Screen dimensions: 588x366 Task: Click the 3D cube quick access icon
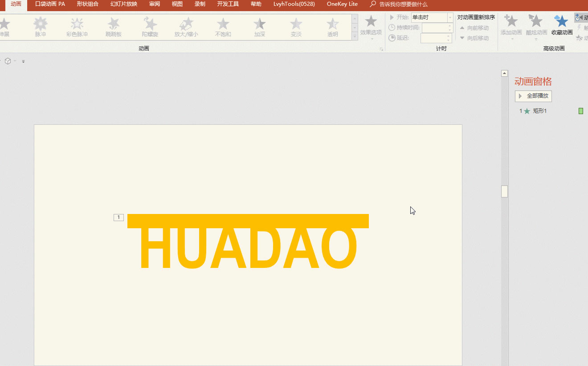(8, 61)
